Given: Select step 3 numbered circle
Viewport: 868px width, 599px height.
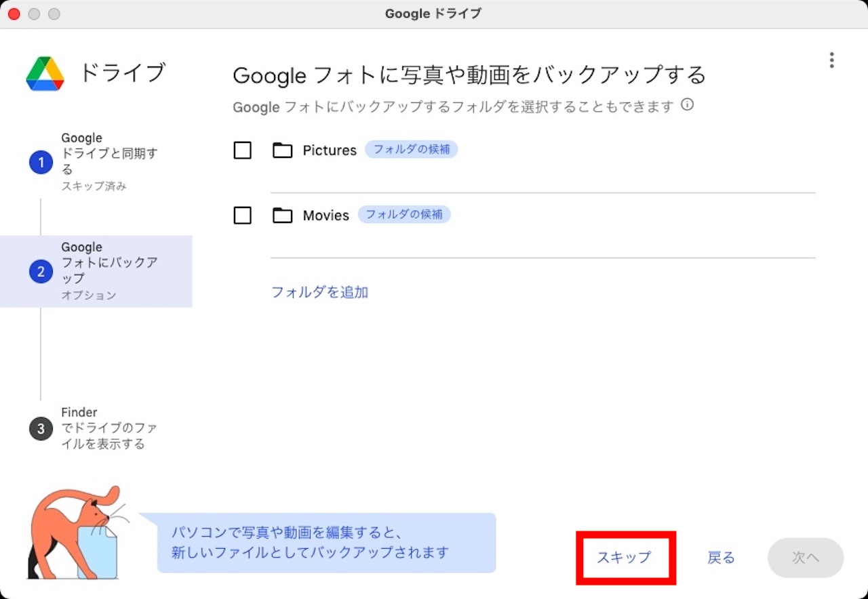Looking at the screenshot, I should pyautogui.click(x=41, y=428).
